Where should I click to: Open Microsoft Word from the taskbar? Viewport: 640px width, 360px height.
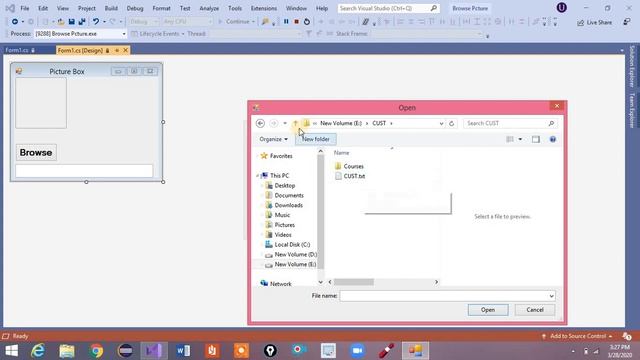pos(183,351)
